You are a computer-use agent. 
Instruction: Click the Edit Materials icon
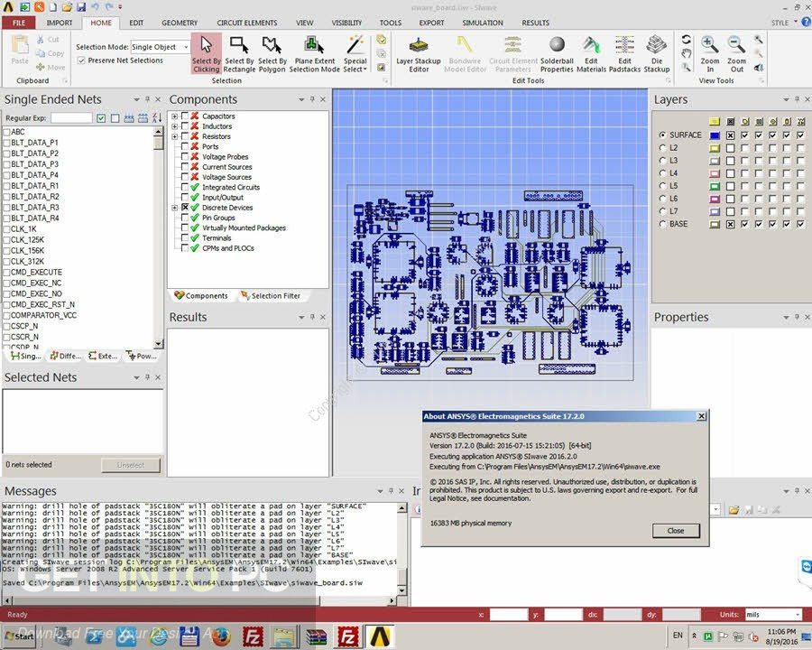pyautogui.click(x=591, y=53)
